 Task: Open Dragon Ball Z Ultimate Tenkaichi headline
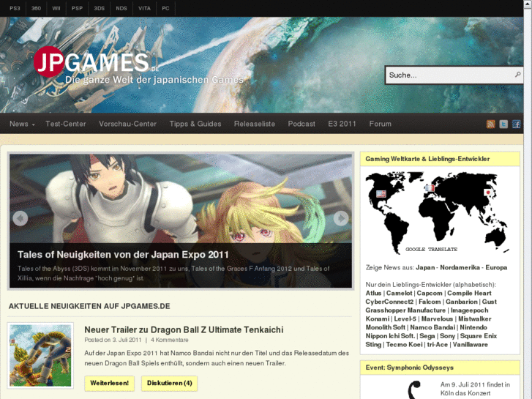[184, 329]
